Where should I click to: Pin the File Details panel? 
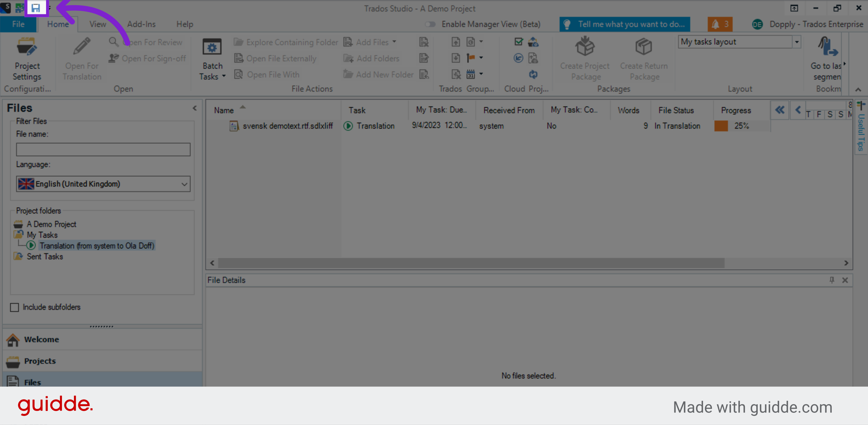coord(832,280)
